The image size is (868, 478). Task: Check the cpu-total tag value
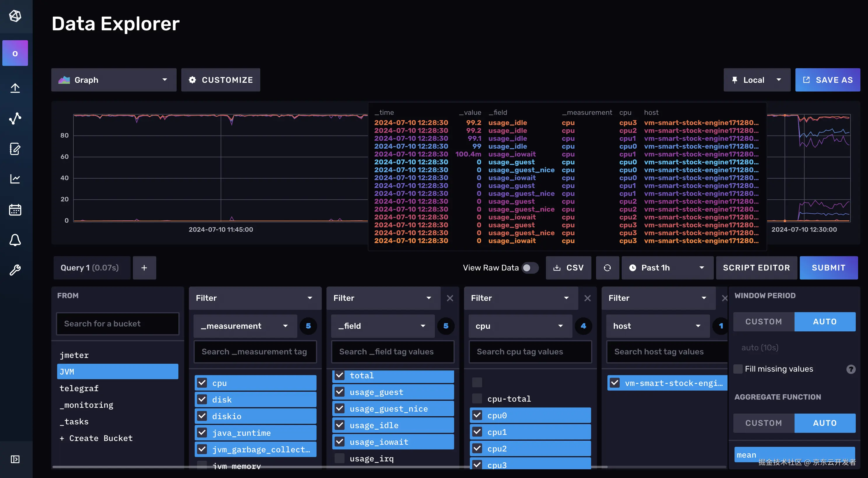[x=477, y=399]
